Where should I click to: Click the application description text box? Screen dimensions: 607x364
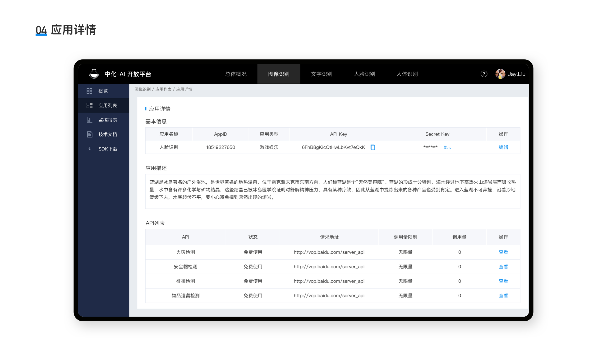click(x=332, y=191)
